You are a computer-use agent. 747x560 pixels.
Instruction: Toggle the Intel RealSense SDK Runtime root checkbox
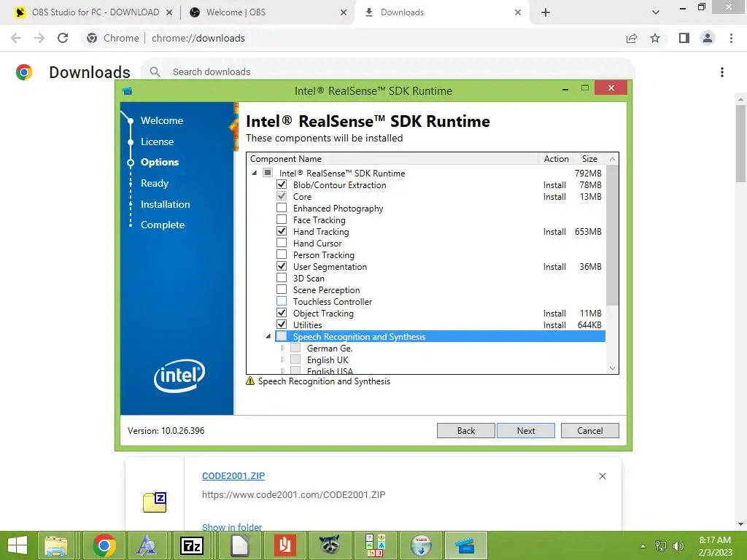tap(268, 173)
